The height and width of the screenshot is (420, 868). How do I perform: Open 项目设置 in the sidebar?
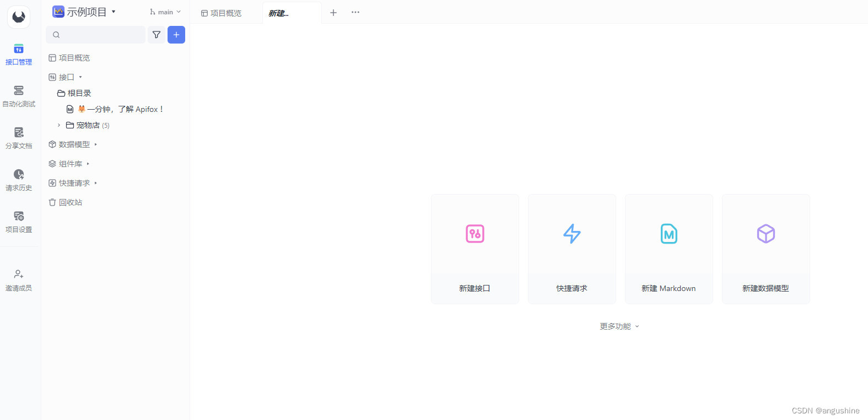19,222
